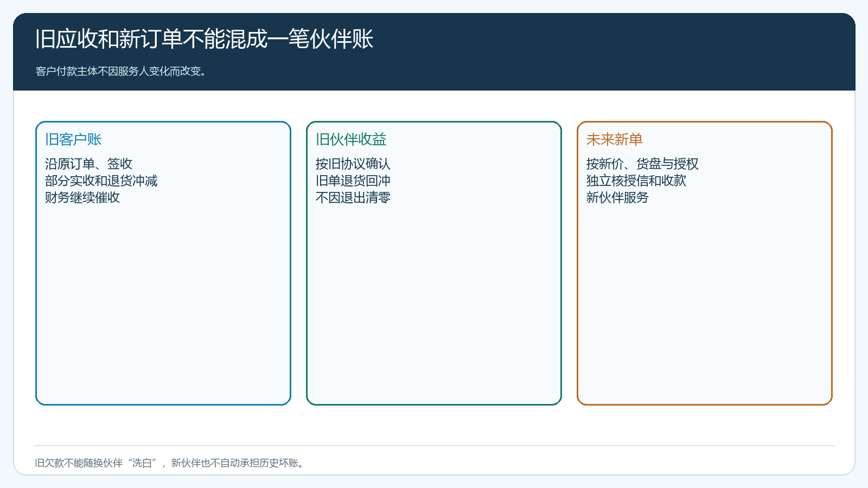The width and height of the screenshot is (868, 488).
Task: Click the 旧伙伴收益 card heading
Action: point(351,139)
